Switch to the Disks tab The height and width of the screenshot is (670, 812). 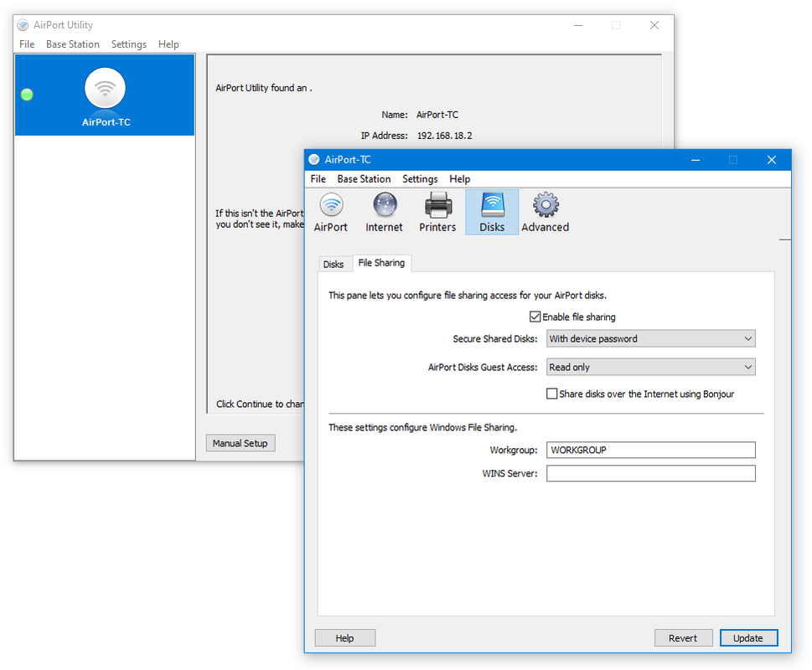(x=334, y=265)
